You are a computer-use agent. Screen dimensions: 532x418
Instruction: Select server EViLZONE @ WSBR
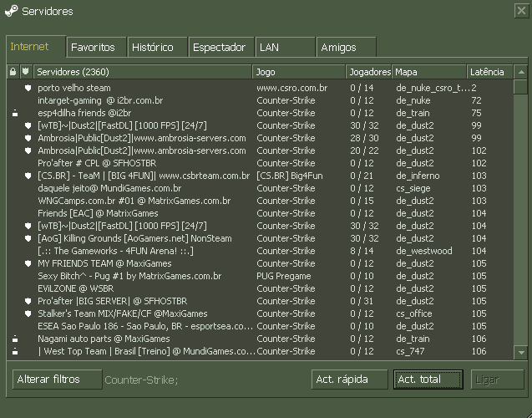[260, 289]
